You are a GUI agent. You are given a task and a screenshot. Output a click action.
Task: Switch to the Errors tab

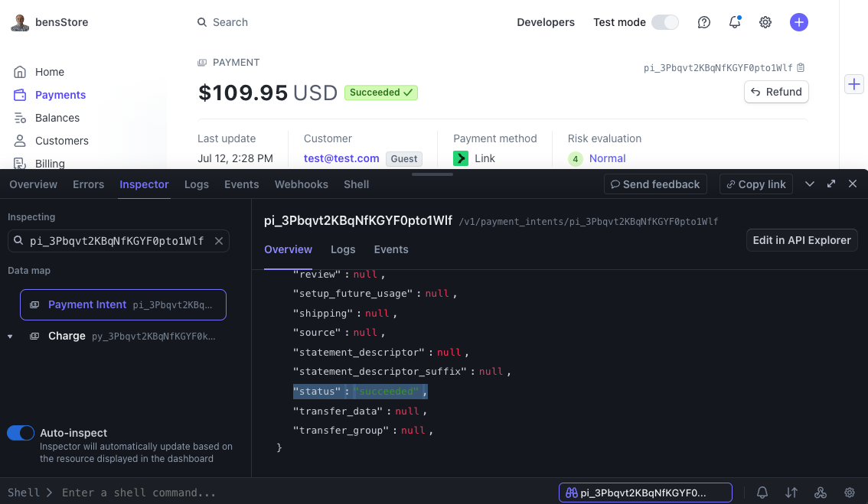pos(89,184)
